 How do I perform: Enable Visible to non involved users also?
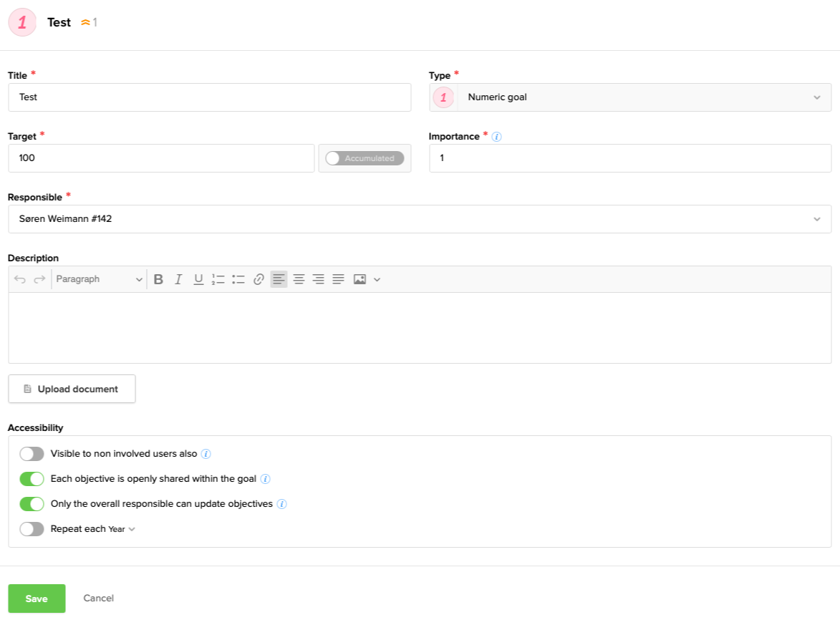click(x=32, y=453)
